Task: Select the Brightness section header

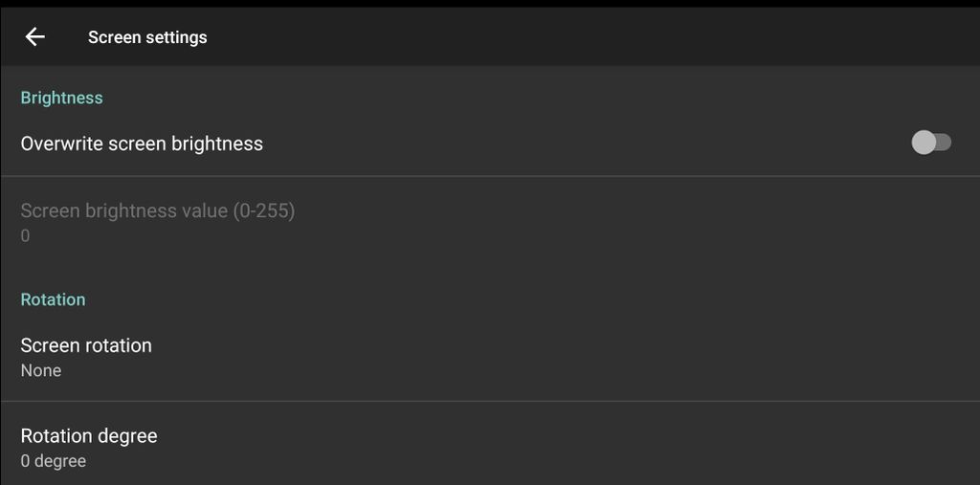Action: [x=62, y=99]
